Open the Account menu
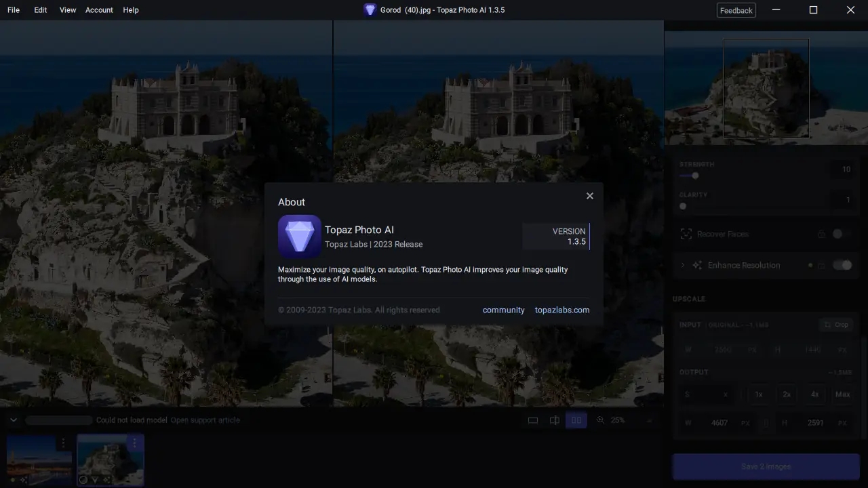Screen dimensions: 868x488 point(99,10)
